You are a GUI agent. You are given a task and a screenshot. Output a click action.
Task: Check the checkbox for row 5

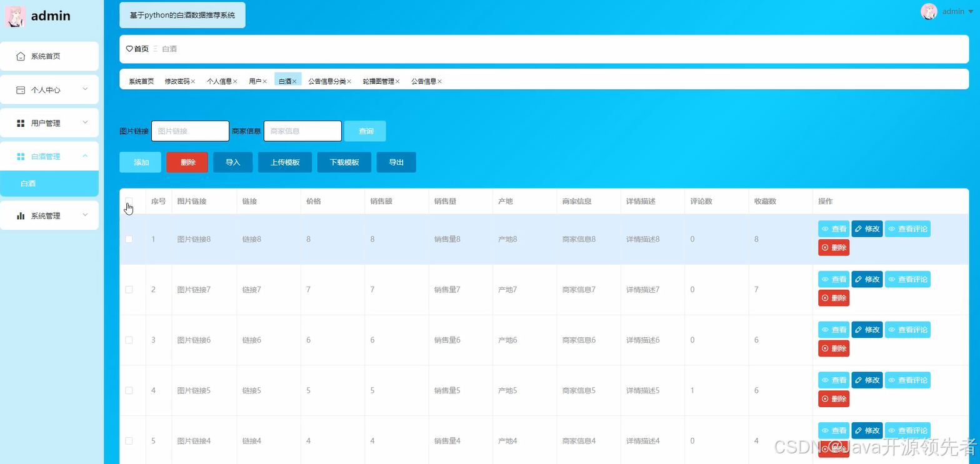[x=129, y=441]
